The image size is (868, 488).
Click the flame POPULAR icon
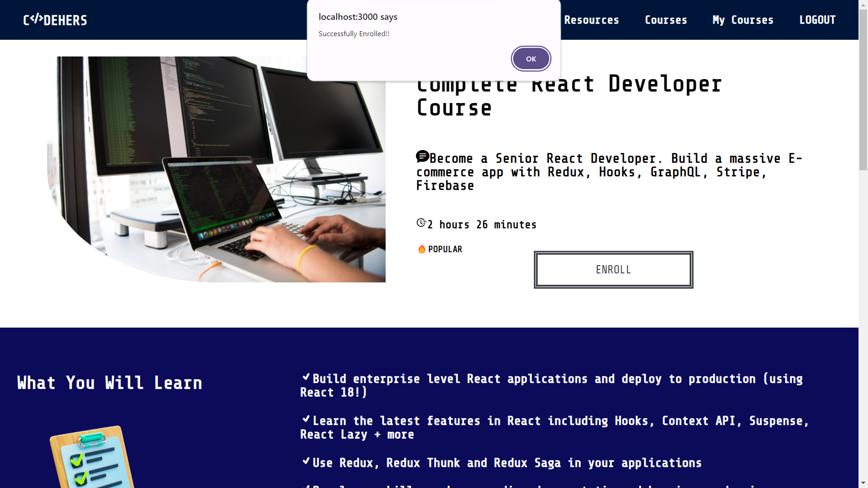click(x=421, y=249)
